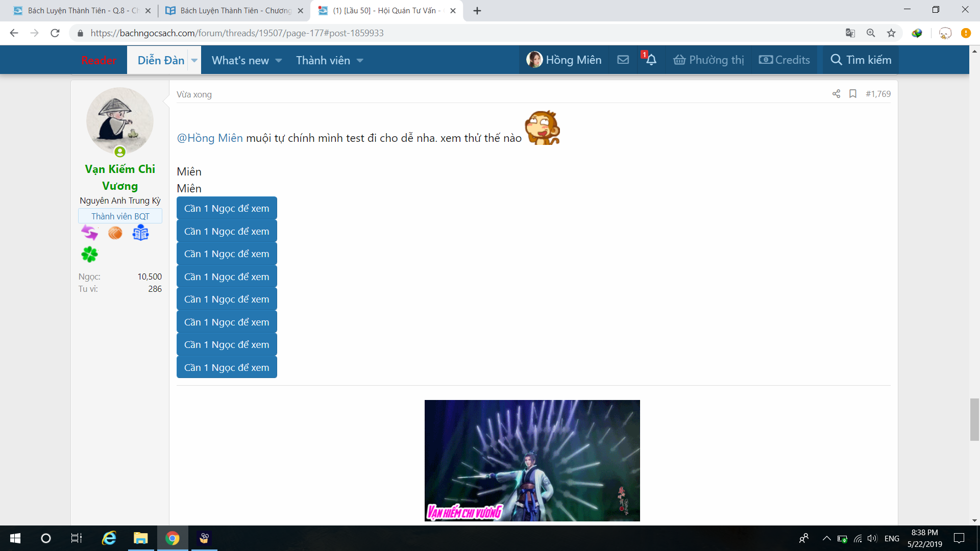This screenshot has height=551, width=980.
Task: Bookmark post #1,769
Action: [x=852, y=94]
